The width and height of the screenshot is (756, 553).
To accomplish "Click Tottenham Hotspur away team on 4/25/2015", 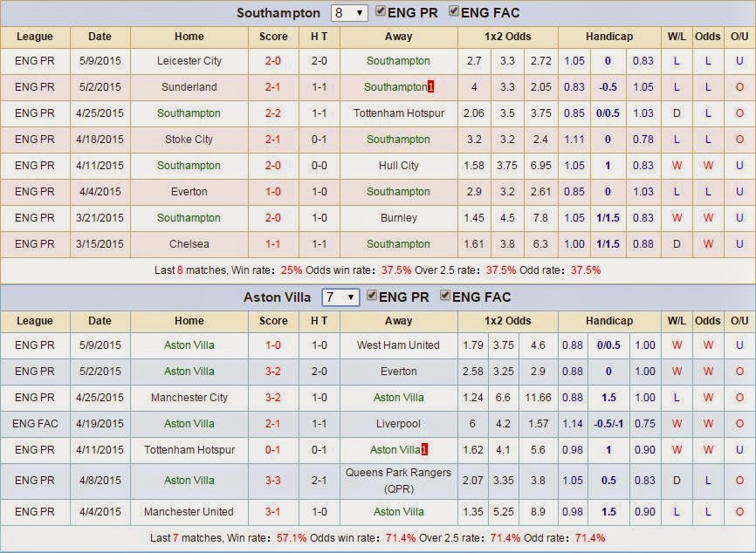I will click(x=398, y=113).
